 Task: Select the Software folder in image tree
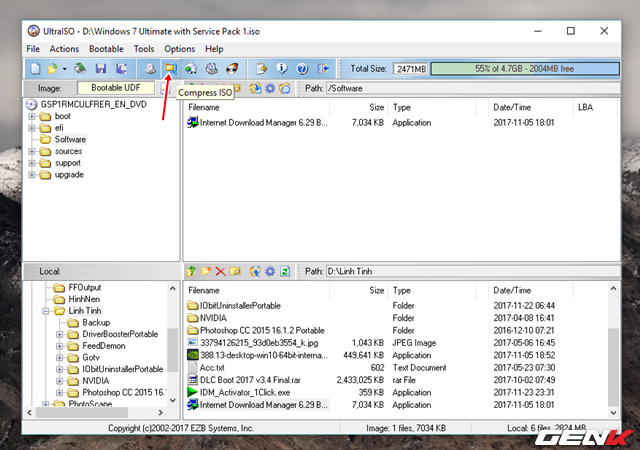coord(70,140)
